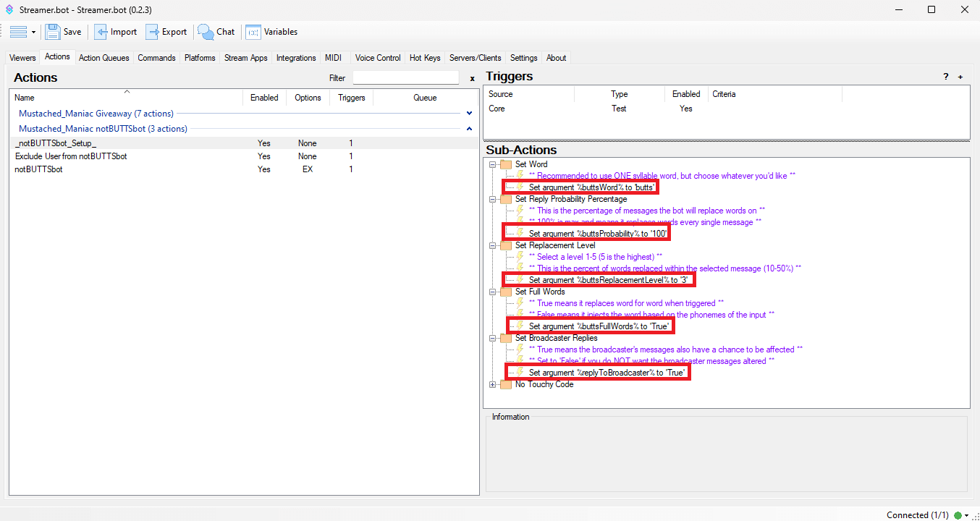Screen dimensions: 980x521
Task: Click the Import arrow icon
Action: pos(101,32)
